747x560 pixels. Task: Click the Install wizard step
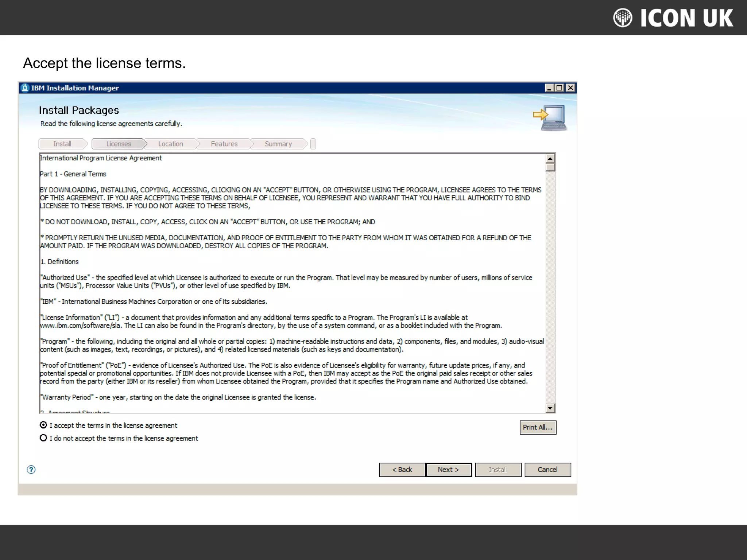pos(63,144)
